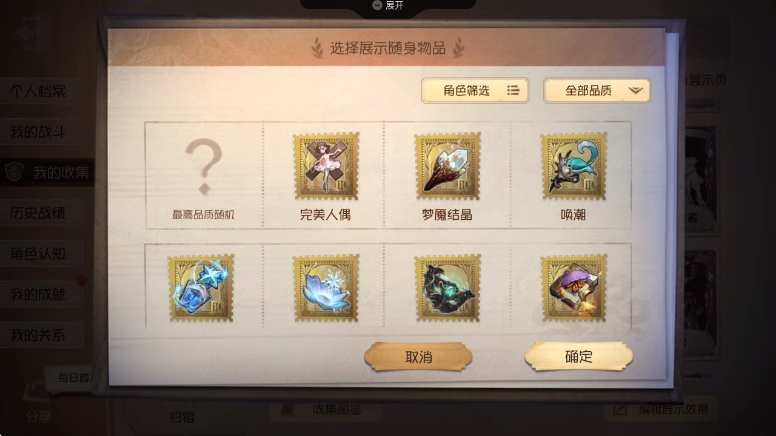The image size is (776, 436).
Task: Click the 我的收集 shield tab
Action: coord(47,172)
